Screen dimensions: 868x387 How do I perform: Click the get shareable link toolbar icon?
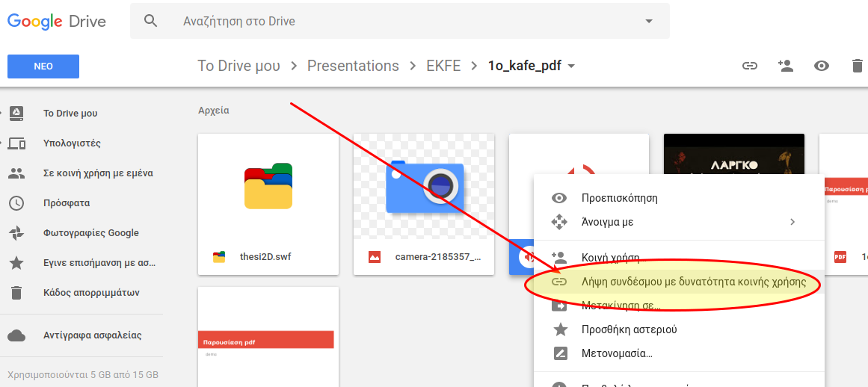750,66
